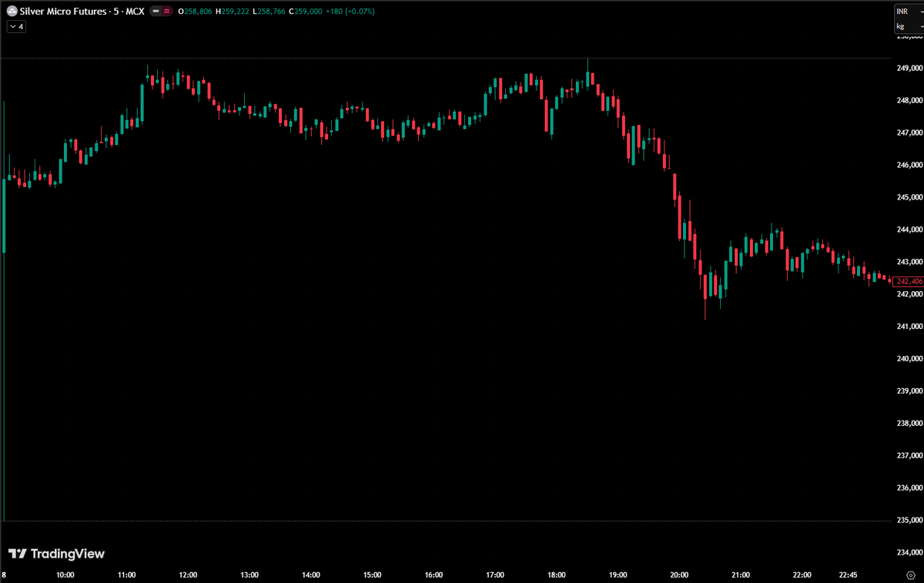Click the gray dash status pill icon
Image resolution: width=924 pixels, height=583 pixels.
(x=156, y=12)
